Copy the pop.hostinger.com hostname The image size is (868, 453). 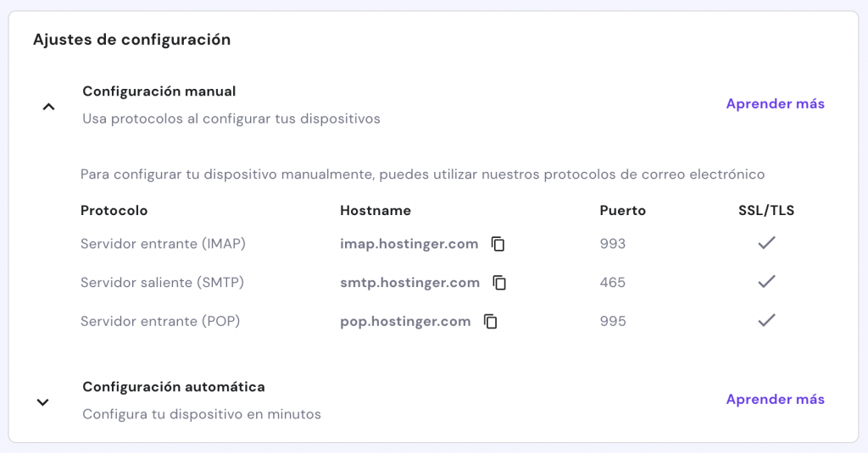coord(491,322)
